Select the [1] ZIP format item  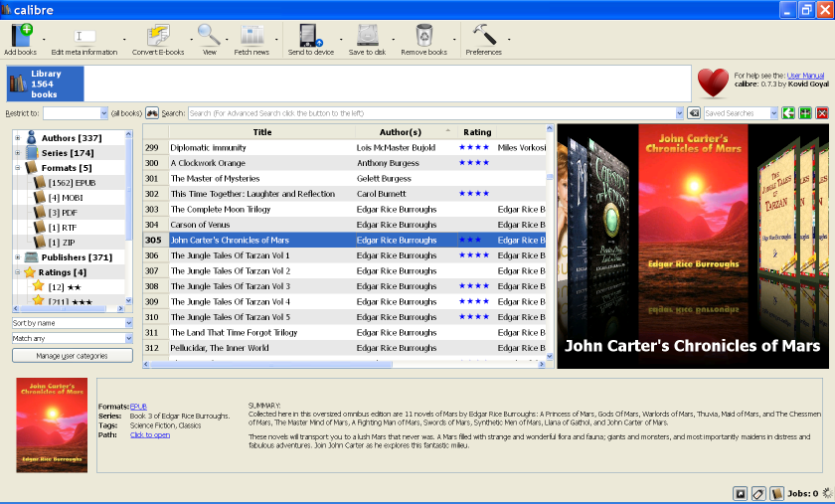(62, 243)
